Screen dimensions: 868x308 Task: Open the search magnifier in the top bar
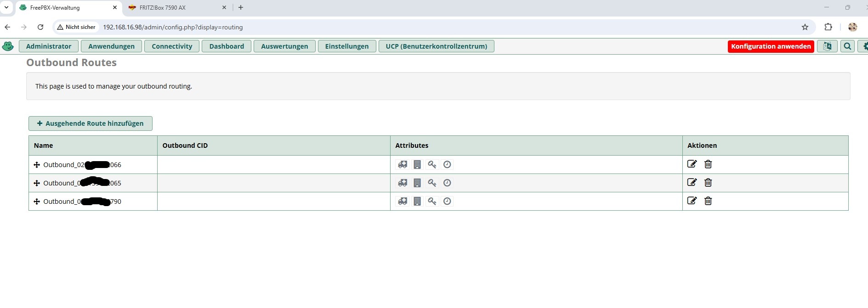(x=847, y=46)
